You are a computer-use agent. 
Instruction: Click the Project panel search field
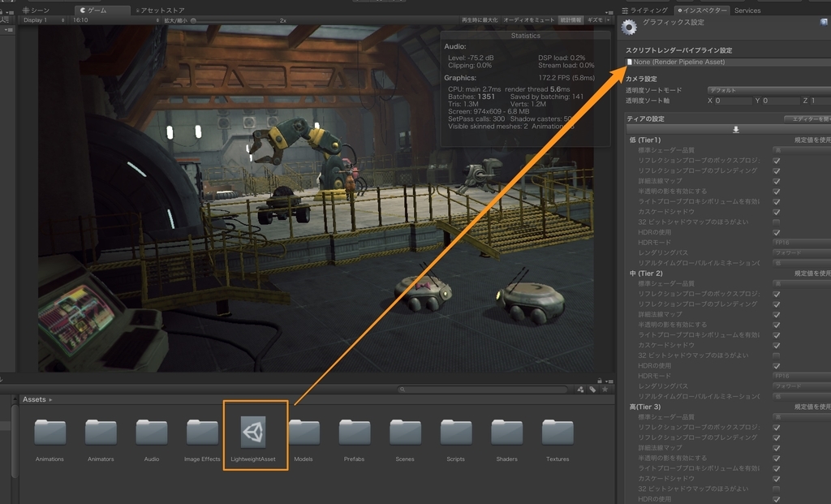pos(483,390)
